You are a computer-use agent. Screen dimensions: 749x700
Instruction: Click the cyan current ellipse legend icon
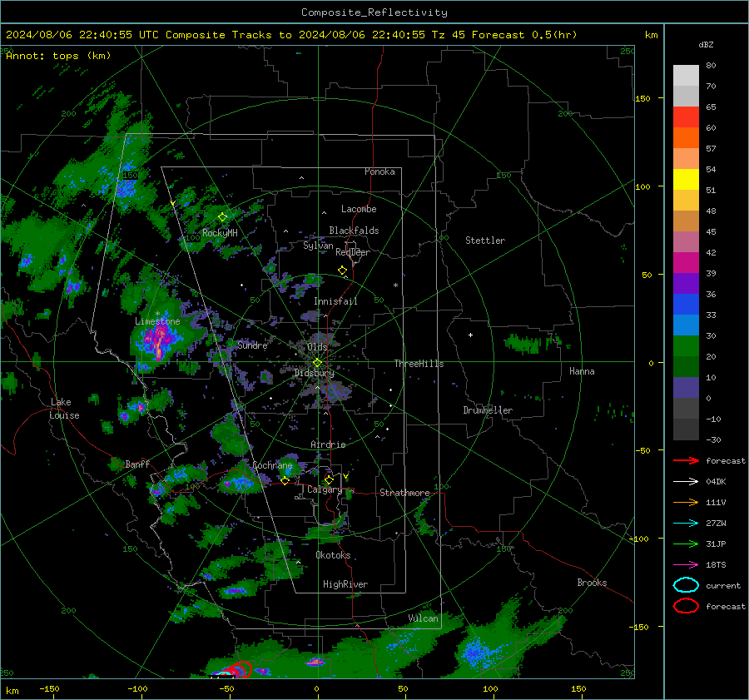686,585
